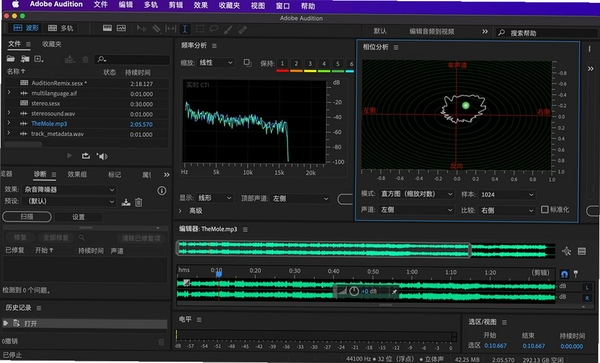Toggle spectral frequency display icon
The height and width of the screenshot is (363, 600).
108,28
